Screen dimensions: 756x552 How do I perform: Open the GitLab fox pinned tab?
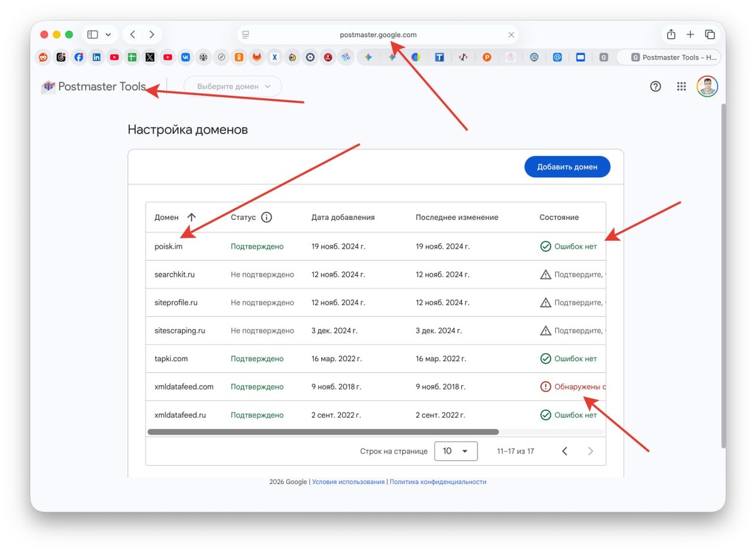257,57
